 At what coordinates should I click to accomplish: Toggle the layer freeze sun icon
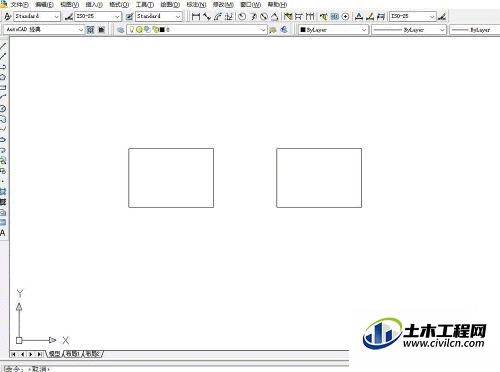click(x=139, y=30)
